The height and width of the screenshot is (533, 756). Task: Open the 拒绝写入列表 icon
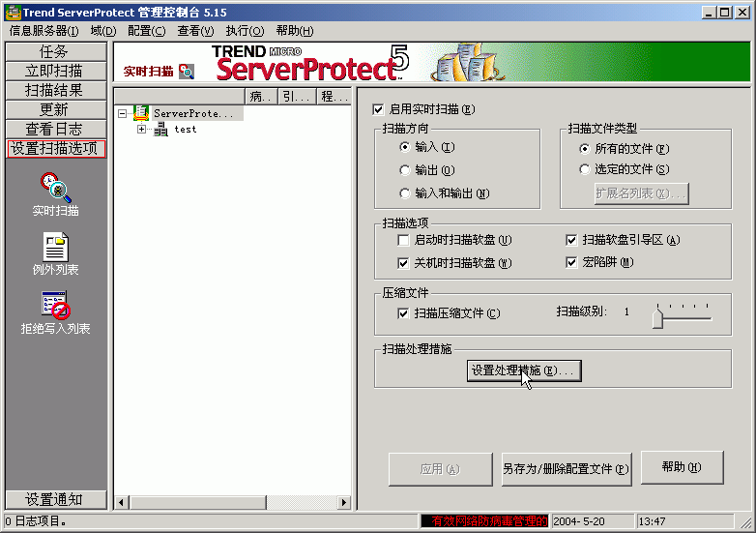pos(55,305)
